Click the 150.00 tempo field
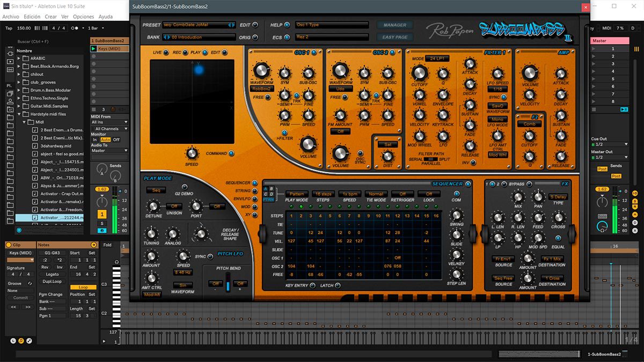 [24, 28]
